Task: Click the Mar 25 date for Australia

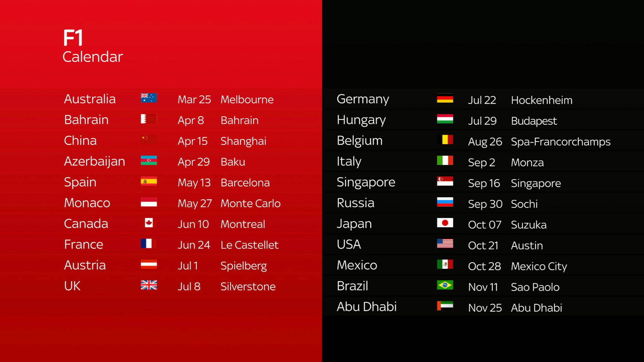Action: (x=193, y=99)
